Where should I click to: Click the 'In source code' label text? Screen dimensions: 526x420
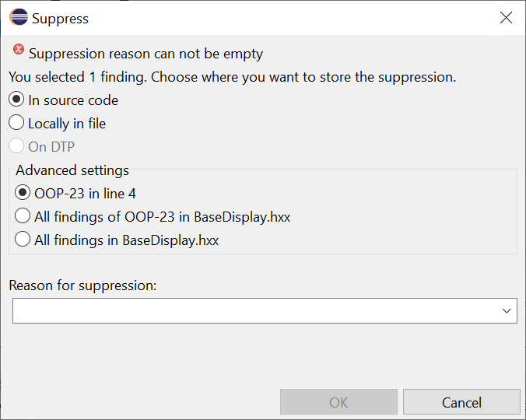[73, 100]
